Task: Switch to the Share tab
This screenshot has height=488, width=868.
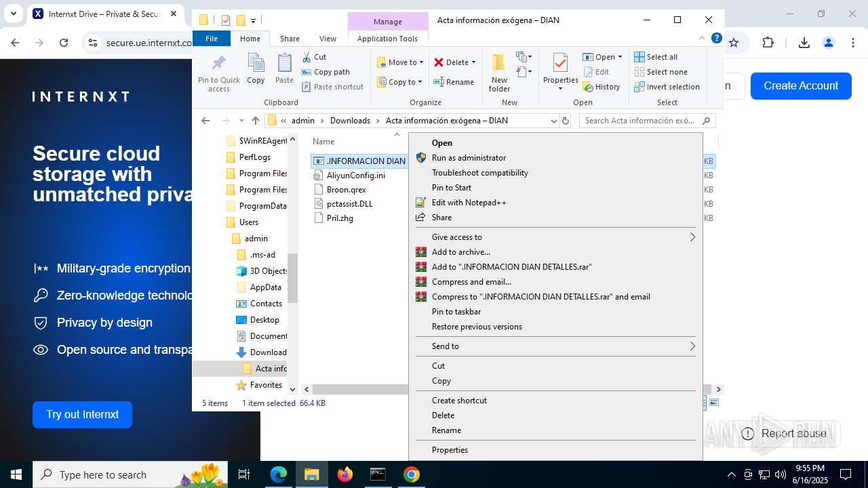Action: tap(290, 39)
